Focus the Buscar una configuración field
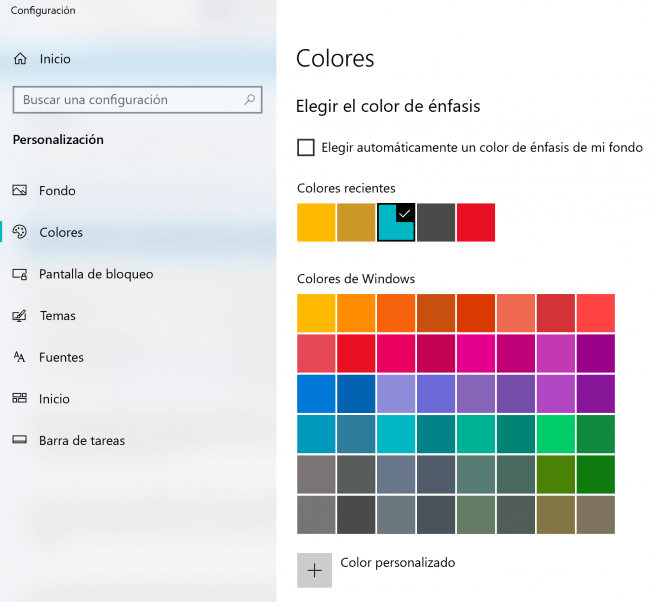 coord(137,100)
